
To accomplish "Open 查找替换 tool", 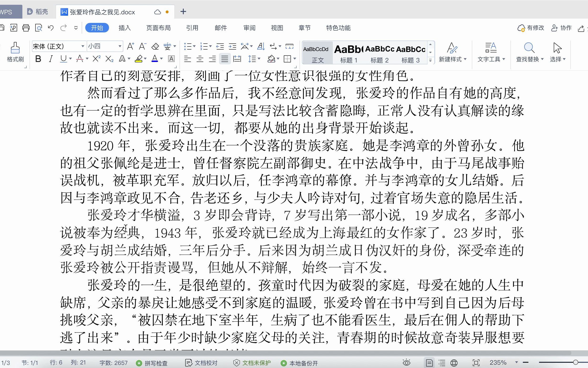I will point(529,52).
